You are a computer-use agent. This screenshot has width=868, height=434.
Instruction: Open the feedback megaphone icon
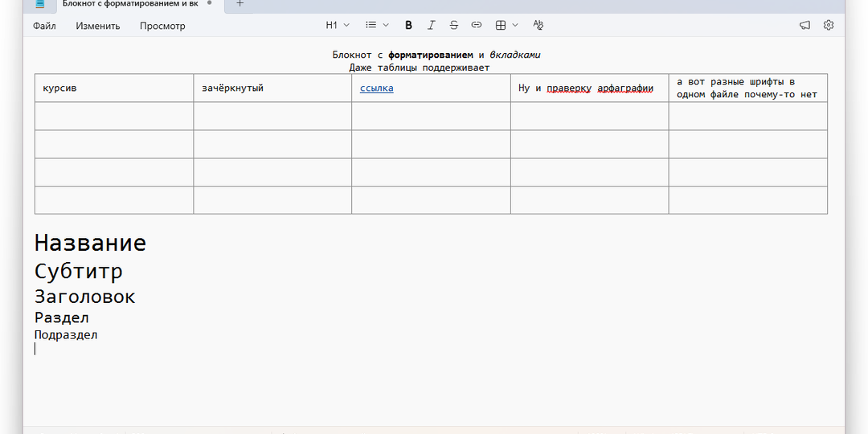pos(805,25)
